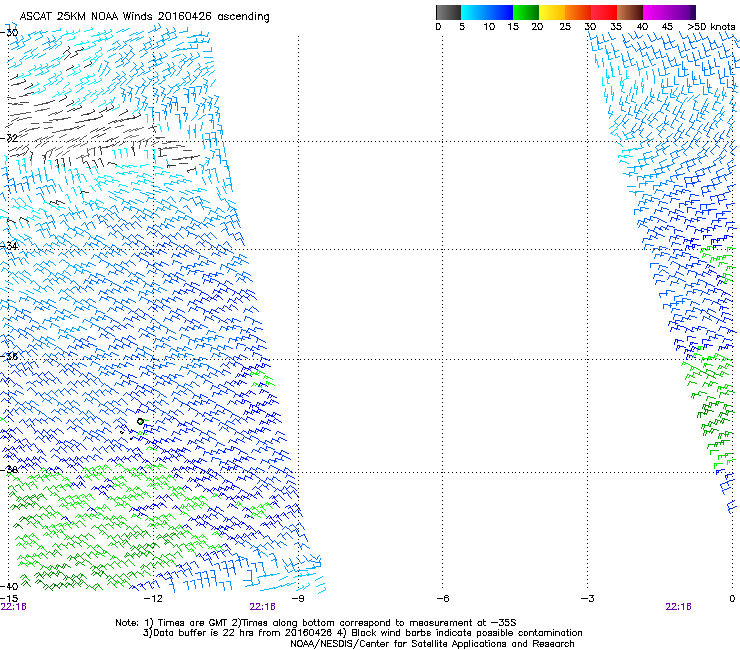Click the purple '22:16' time label below -15
This screenshot has height=650, width=740.
[14, 607]
